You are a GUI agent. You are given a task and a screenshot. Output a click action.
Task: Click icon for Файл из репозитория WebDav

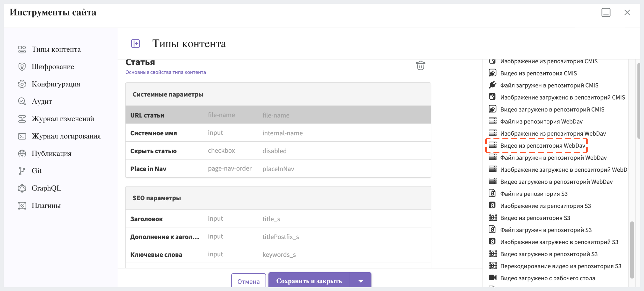tap(492, 121)
